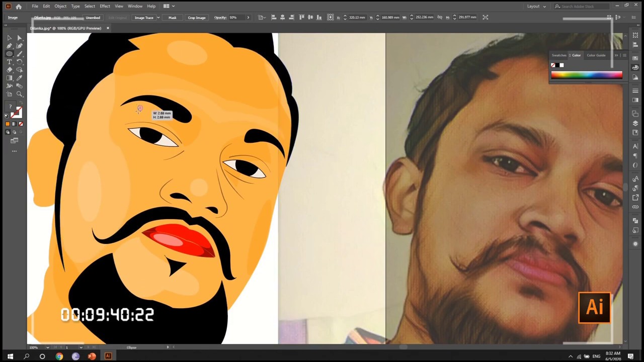
Task: Open the Object menu
Action: (60, 6)
